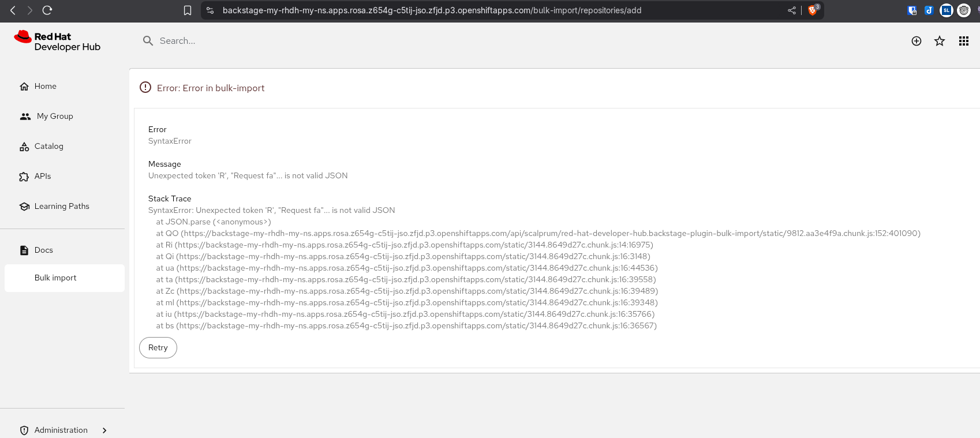This screenshot has width=980, height=438.
Task: Click the Catalog shapes icon
Action: [x=24, y=147]
